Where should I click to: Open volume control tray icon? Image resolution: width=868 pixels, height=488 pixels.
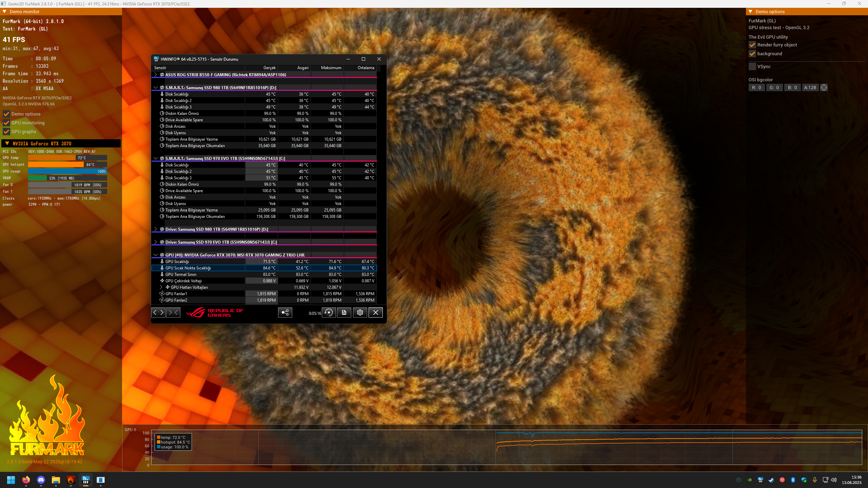pyautogui.click(x=834, y=480)
